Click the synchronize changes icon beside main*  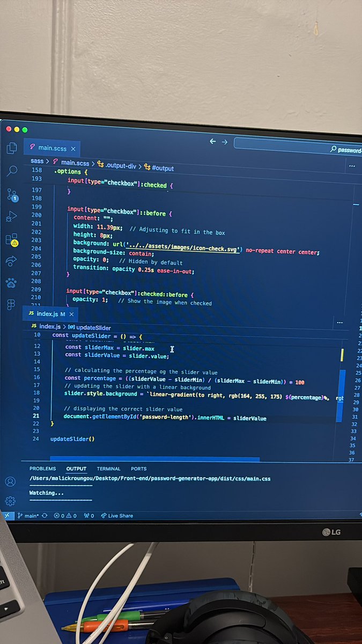coord(45,516)
